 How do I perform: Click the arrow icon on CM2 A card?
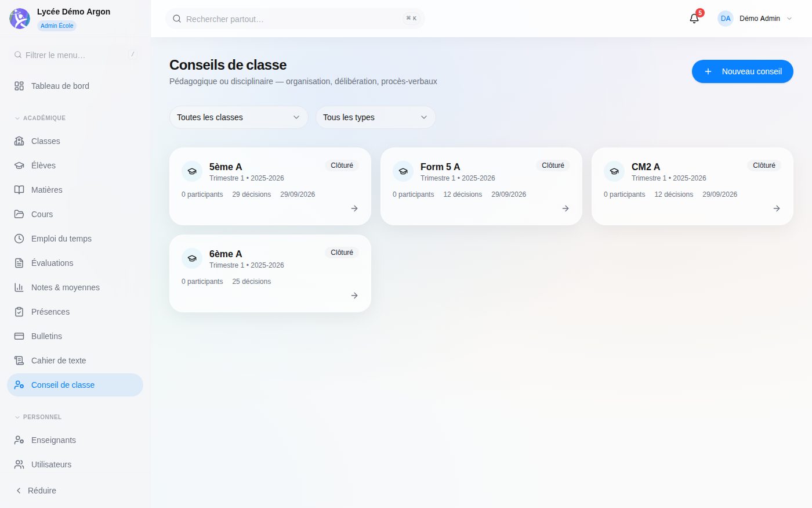point(777,208)
